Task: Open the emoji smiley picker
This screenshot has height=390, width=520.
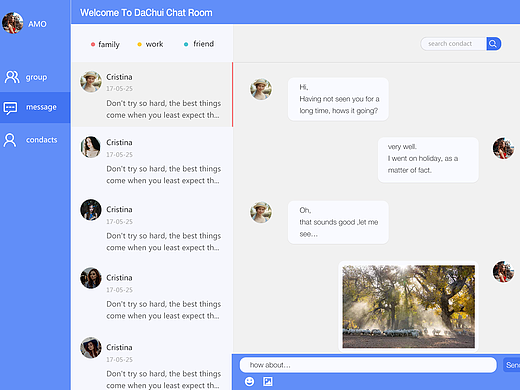Action: tap(249, 381)
